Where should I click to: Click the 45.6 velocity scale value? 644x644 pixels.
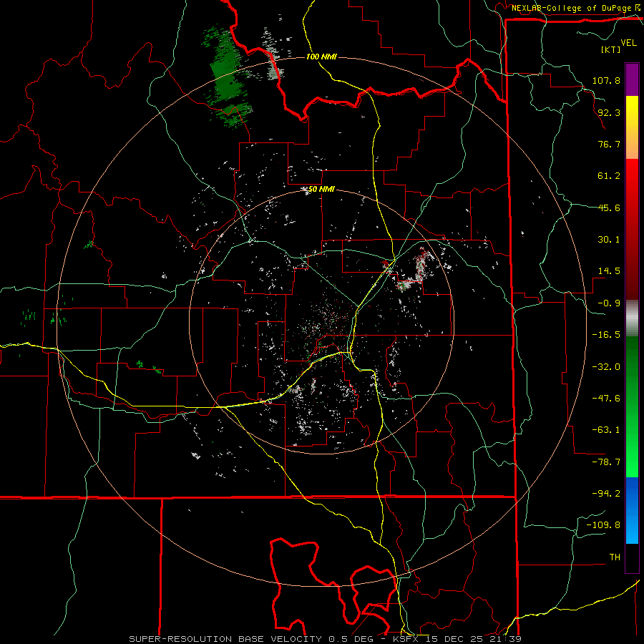pos(609,208)
